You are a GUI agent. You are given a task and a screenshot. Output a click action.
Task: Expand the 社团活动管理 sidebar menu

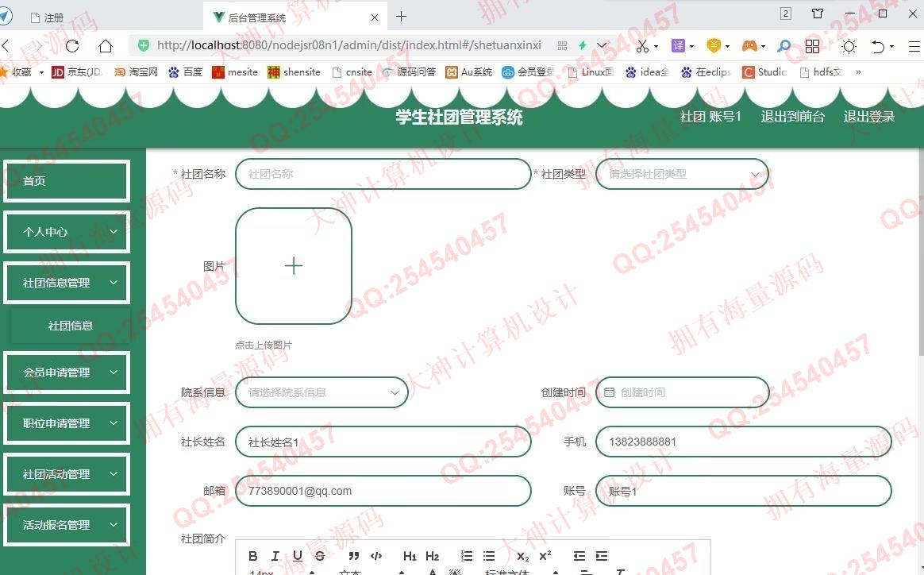click(67, 473)
